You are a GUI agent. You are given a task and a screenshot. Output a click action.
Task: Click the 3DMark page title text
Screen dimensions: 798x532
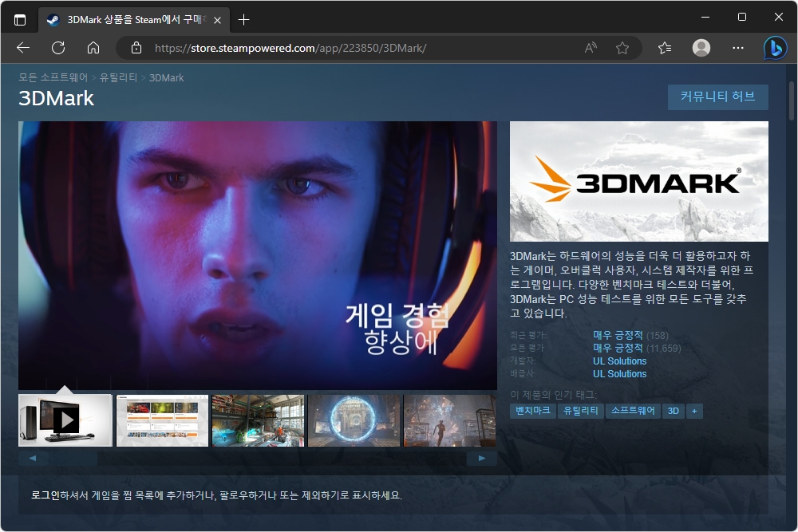pyautogui.click(x=56, y=98)
